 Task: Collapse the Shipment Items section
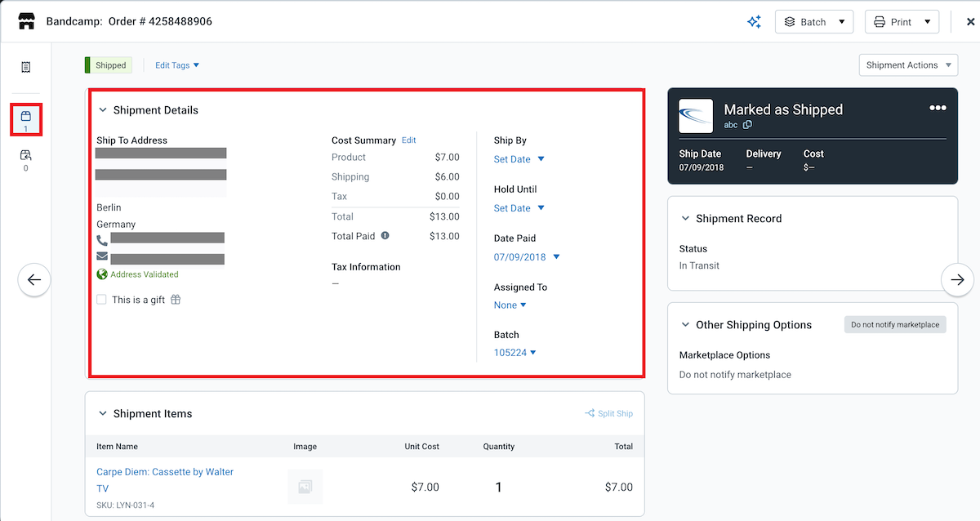[103, 414]
